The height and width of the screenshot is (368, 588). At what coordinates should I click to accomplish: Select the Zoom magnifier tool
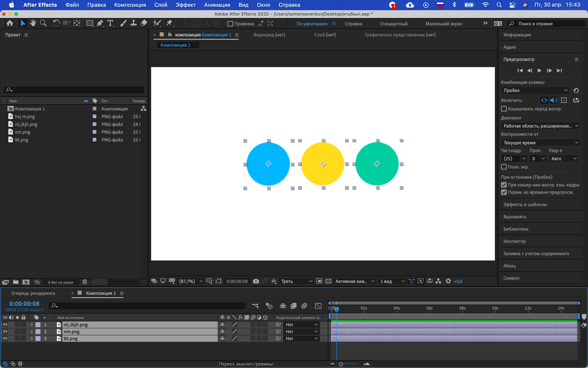(43, 23)
